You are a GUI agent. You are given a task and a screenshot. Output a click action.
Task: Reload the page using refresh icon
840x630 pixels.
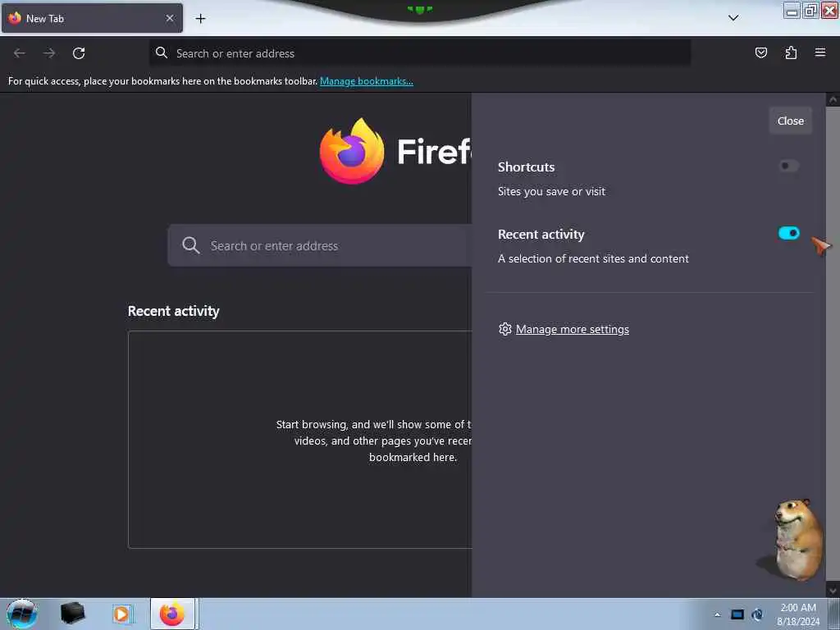[x=79, y=53]
